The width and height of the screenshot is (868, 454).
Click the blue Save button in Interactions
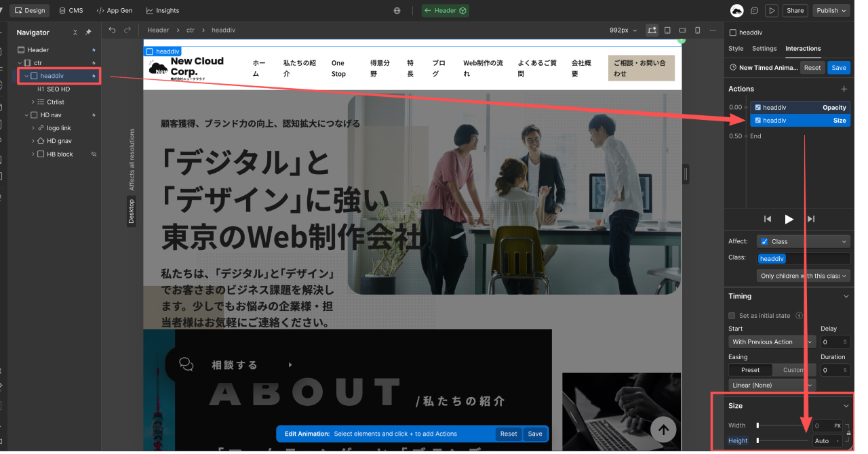point(839,68)
